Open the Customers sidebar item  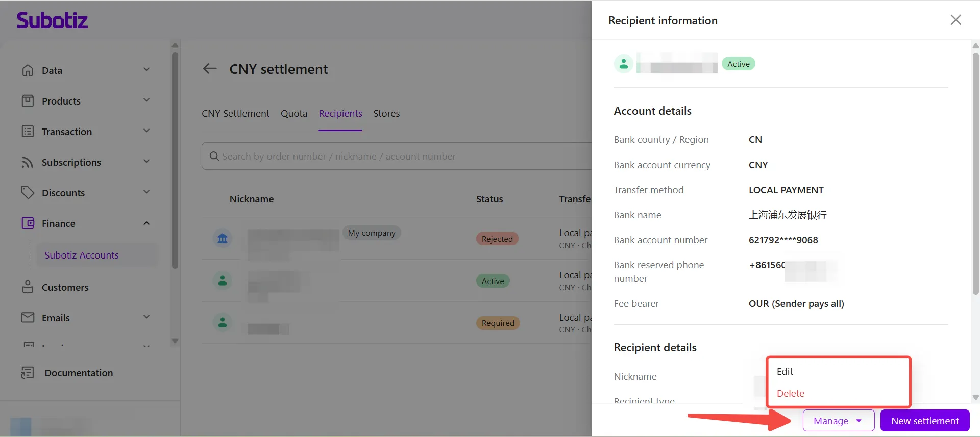click(x=65, y=287)
